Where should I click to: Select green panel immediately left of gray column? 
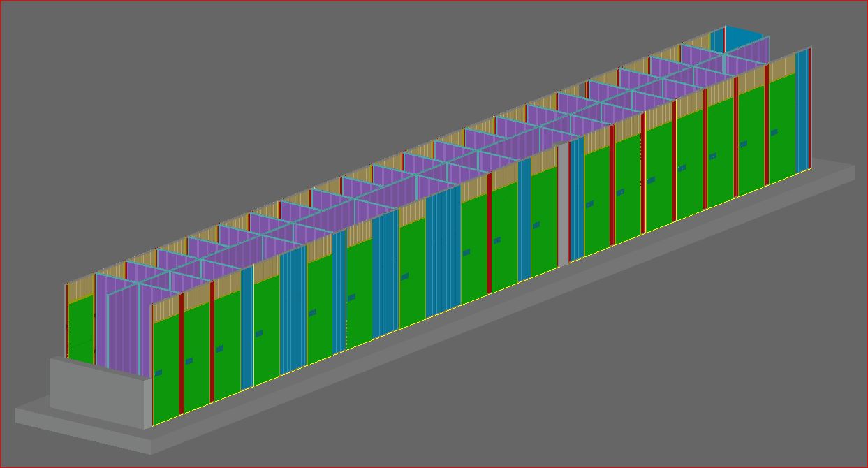[x=544, y=220]
